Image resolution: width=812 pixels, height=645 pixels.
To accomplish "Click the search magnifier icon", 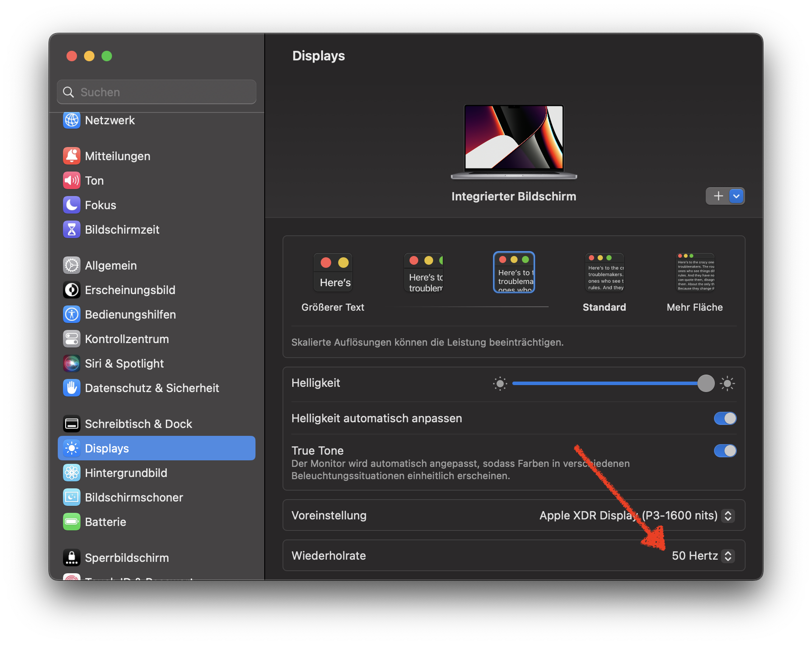I will [x=69, y=92].
